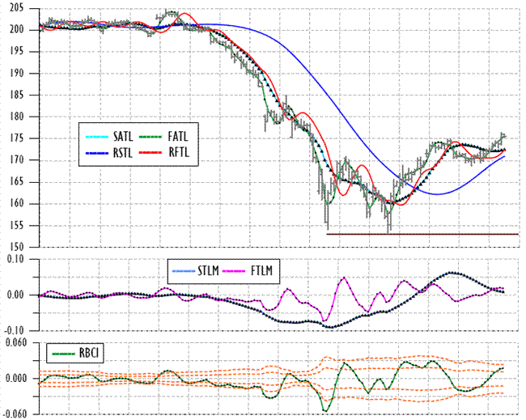
Task: Click the -0.060 axis label in RBCI panel
Action: [x=14, y=414]
